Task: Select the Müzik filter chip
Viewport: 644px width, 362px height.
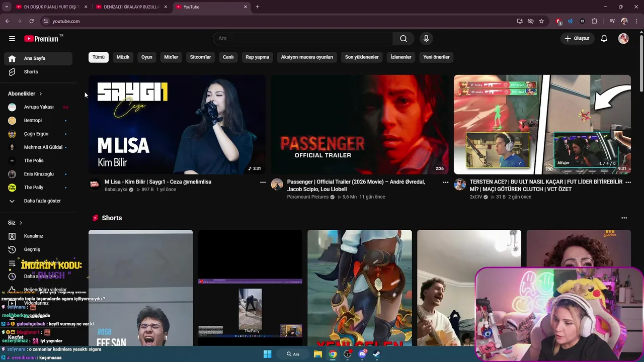Action: pyautogui.click(x=123, y=57)
